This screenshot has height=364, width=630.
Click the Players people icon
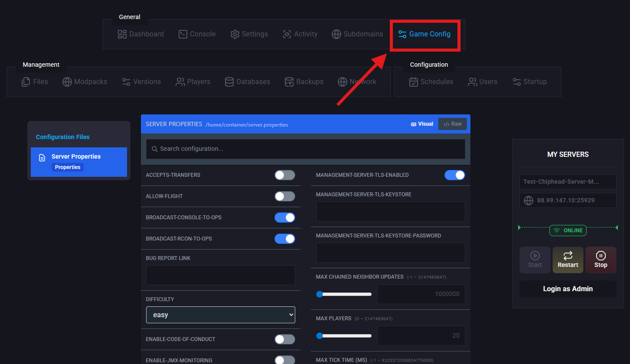(180, 82)
